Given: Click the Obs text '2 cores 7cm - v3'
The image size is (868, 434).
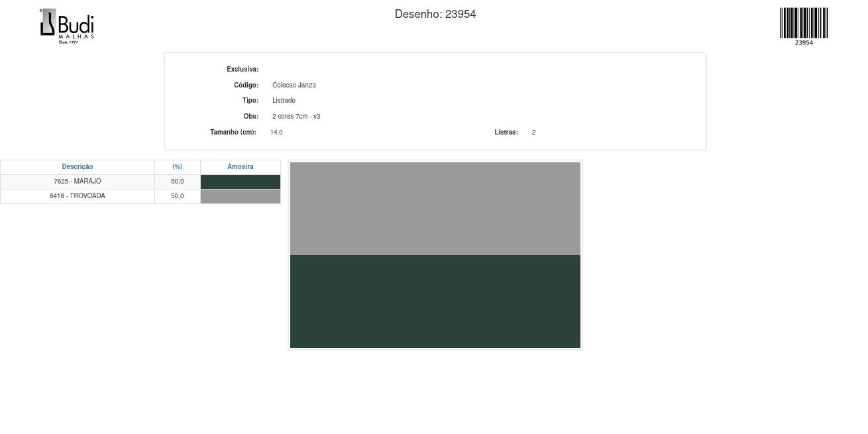Looking at the screenshot, I should point(296,117).
